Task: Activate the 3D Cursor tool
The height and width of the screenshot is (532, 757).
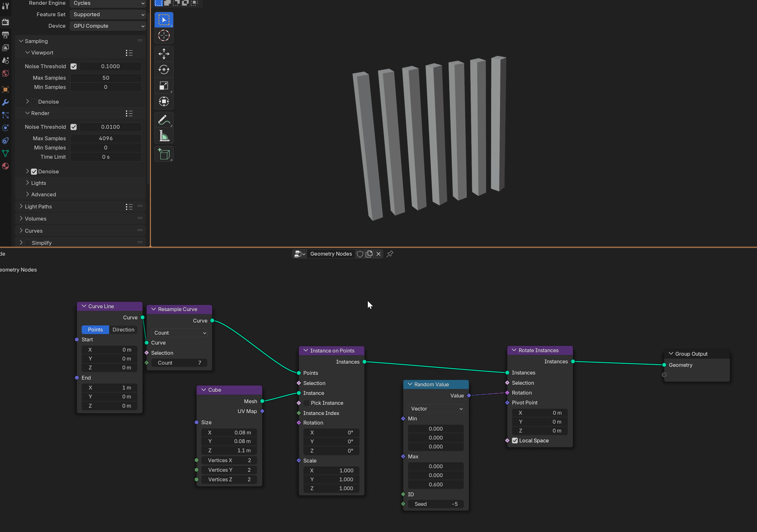Action: tap(164, 36)
